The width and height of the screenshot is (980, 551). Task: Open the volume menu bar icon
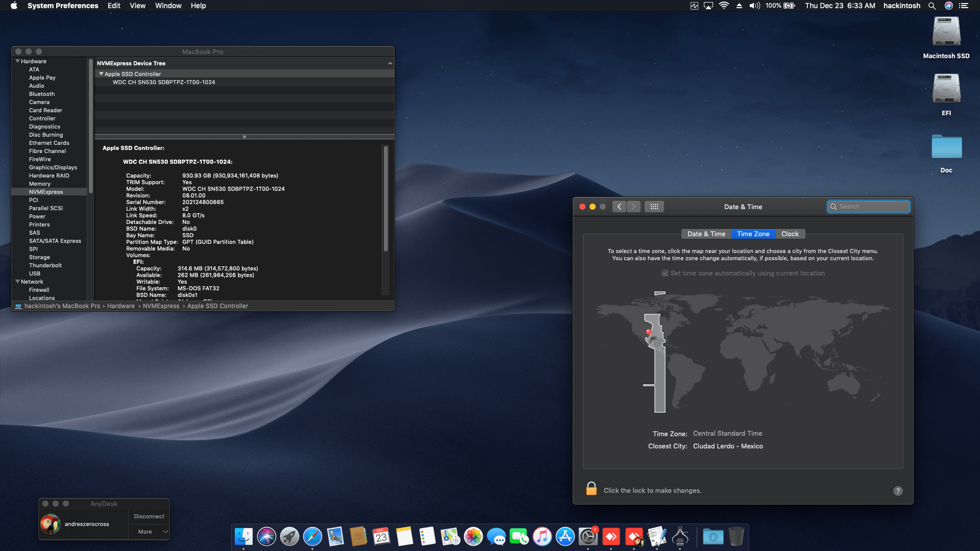tap(754, 6)
